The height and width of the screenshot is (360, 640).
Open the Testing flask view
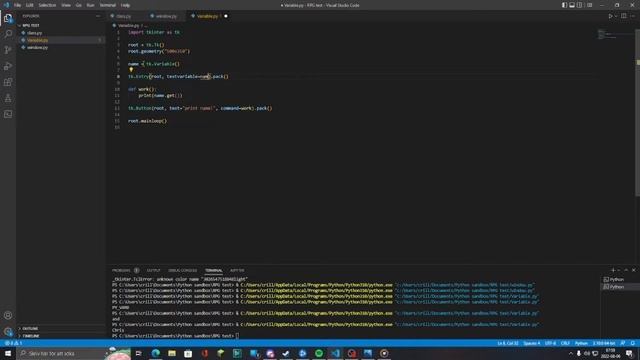click(x=8, y=98)
